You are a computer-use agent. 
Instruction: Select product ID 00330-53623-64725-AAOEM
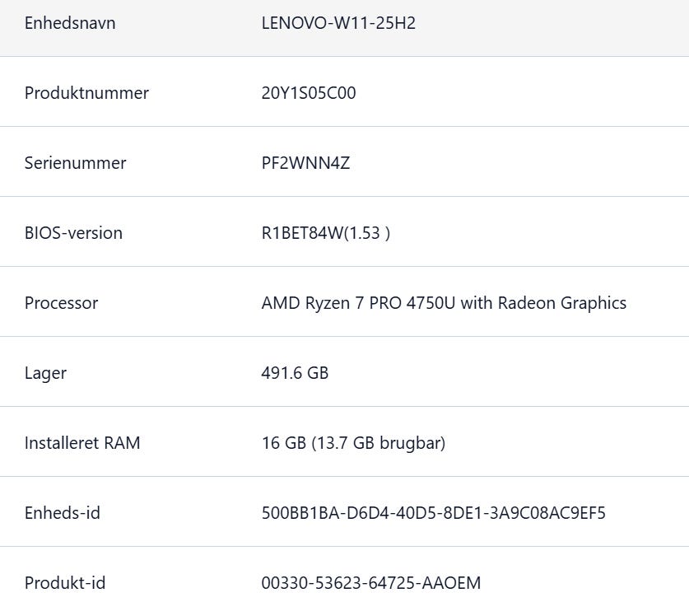pos(371,583)
